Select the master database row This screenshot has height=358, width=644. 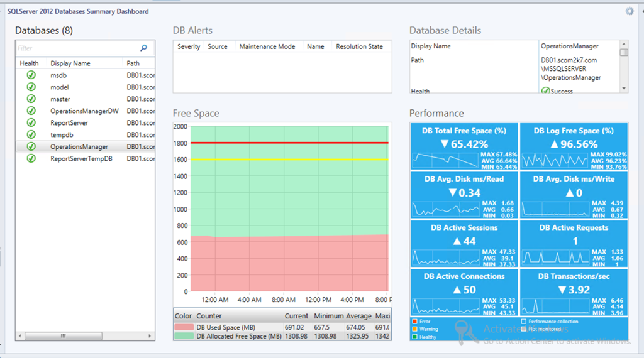coord(86,99)
